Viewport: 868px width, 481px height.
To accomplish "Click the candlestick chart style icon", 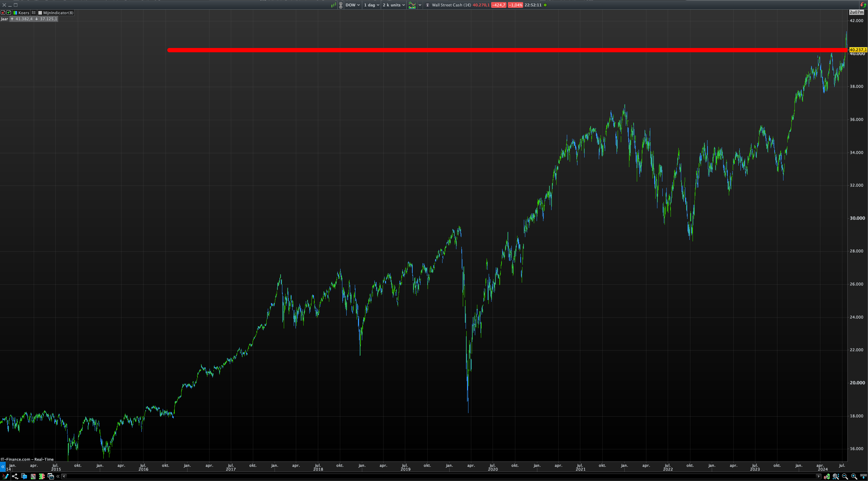I will pos(333,5).
